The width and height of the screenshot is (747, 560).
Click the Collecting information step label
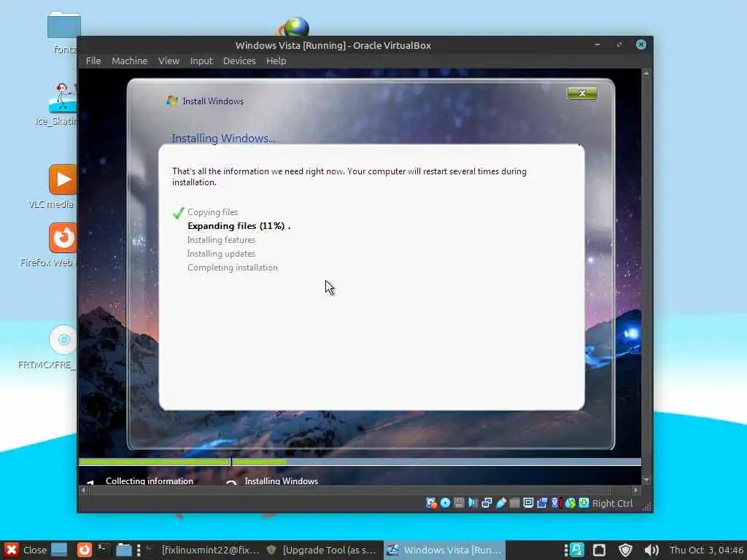149,481
